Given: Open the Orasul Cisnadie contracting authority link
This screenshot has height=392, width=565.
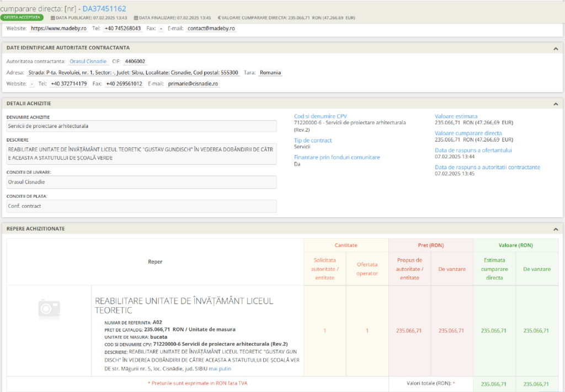Looking at the screenshot, I should [x=88, y=61].
